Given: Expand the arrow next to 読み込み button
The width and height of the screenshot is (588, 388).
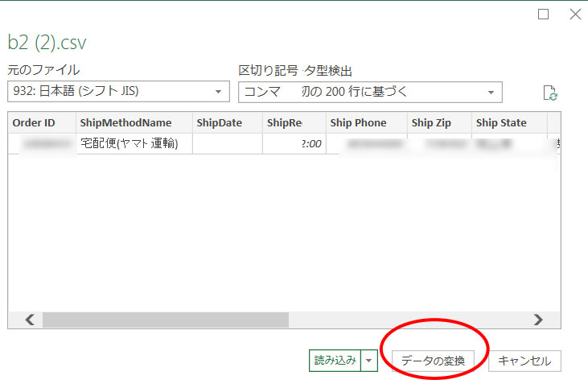Looking at the screenshot, I should (x=368, y=361).
